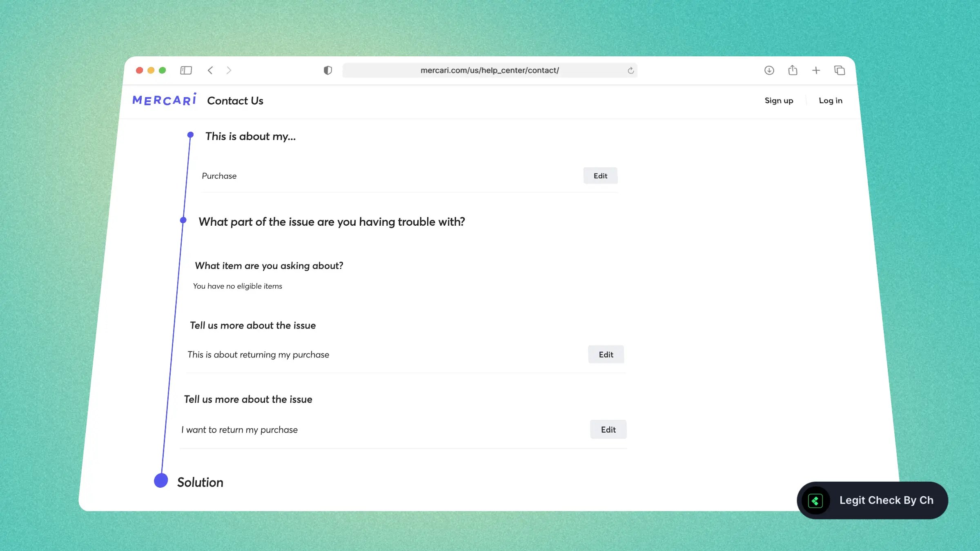Edit the I want to return answer
Viewport: 980px width, 551px height.
point(608,429)
